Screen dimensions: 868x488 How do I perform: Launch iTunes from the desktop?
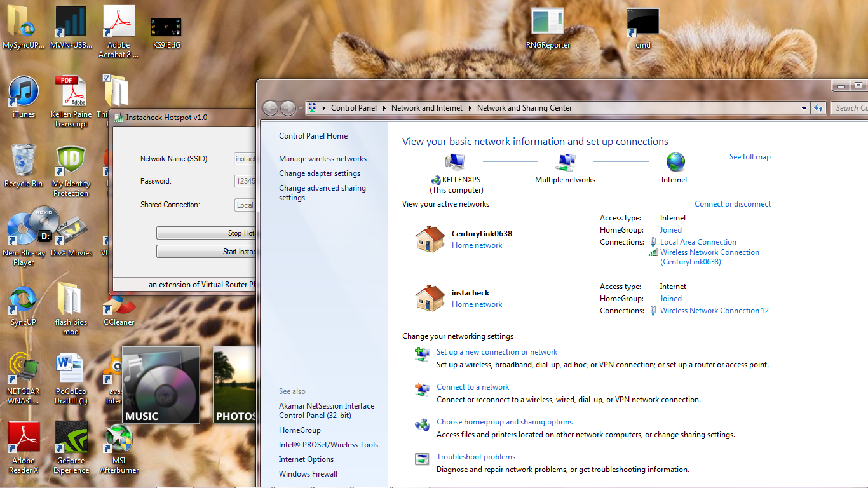tap(24, 97)
